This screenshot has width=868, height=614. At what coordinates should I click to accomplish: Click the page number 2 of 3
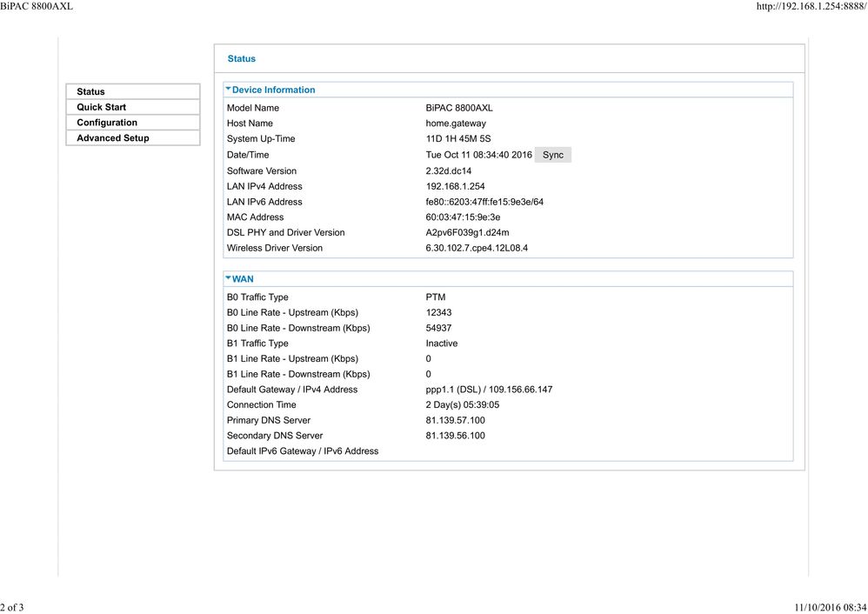[11, 607]
